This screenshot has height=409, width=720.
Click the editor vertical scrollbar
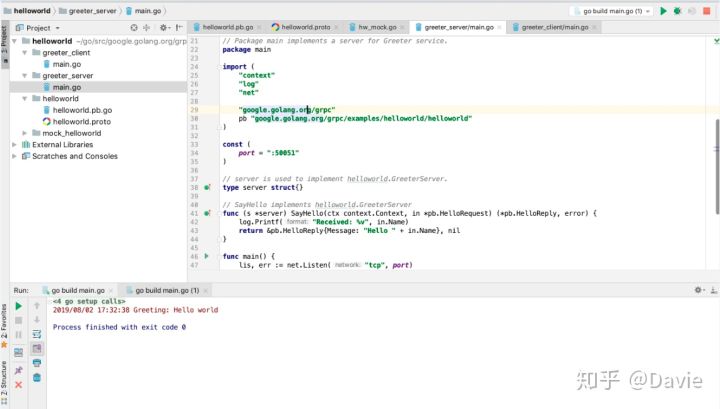click(x=717, y=167)
